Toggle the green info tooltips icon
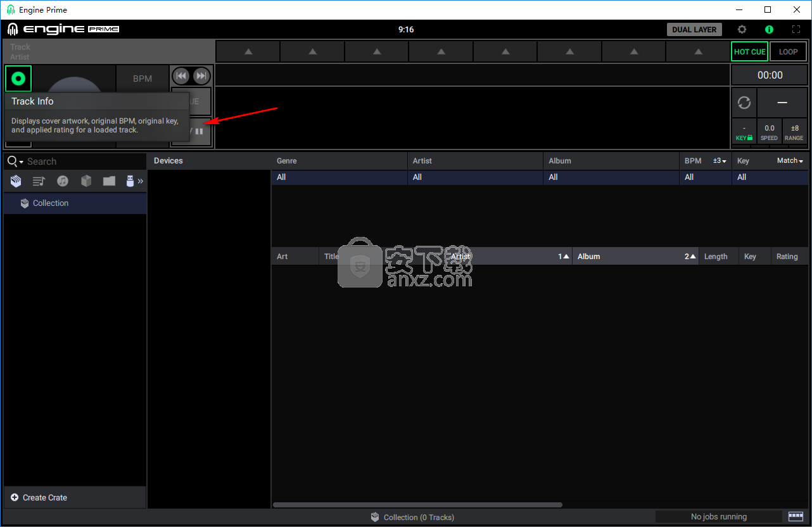This screenshot has width=812, height=527. (x=769, y=29)
